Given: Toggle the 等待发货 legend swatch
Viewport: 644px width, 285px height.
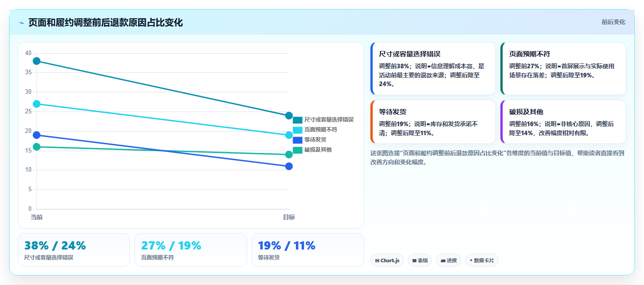Looking at the screenshot, I should coord(297,140).
